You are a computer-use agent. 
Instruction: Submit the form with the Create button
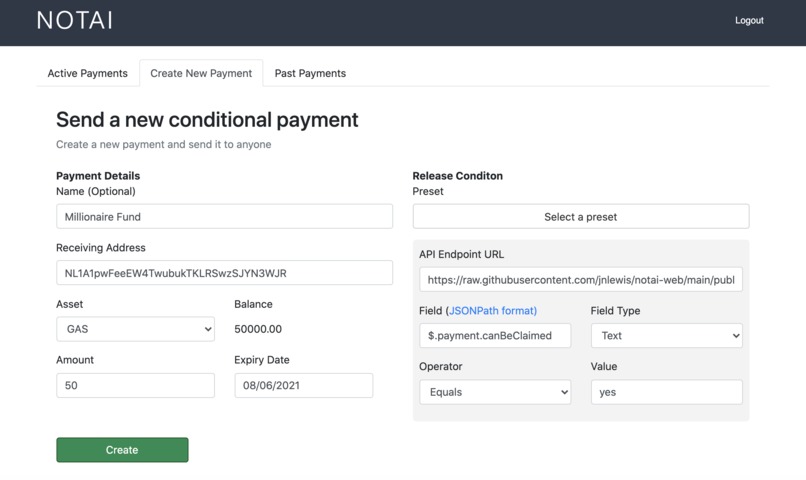click(x=122, y=450)
